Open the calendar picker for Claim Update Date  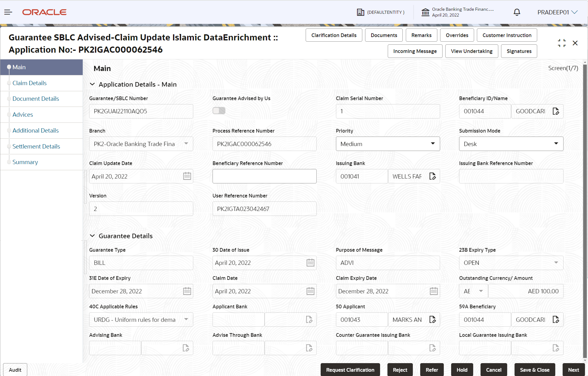coord(187,176)
